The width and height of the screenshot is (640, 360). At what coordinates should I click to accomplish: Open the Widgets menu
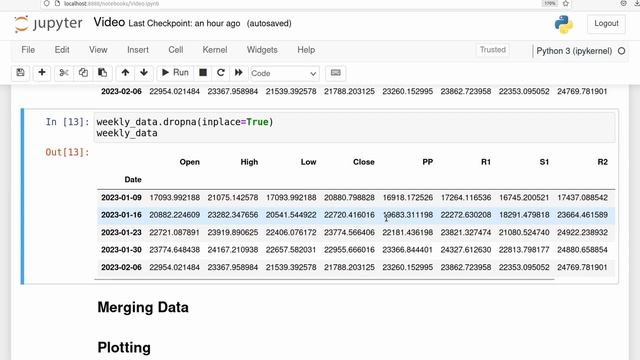262,50
